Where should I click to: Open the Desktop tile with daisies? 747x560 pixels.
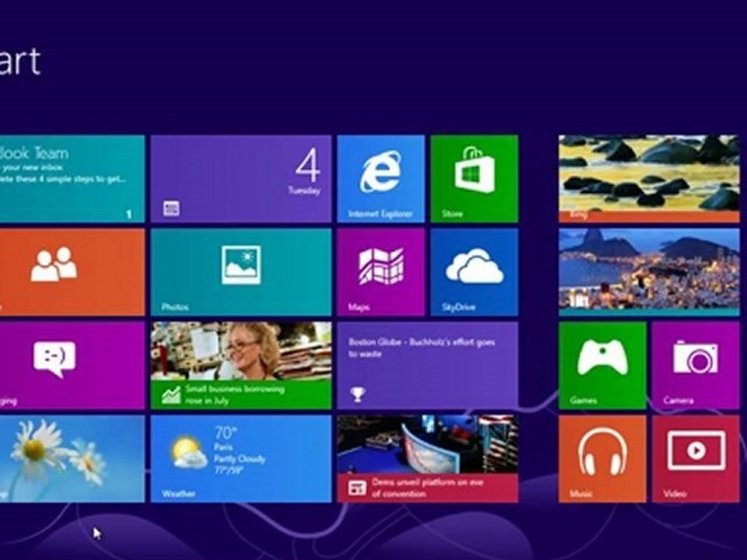72,459
